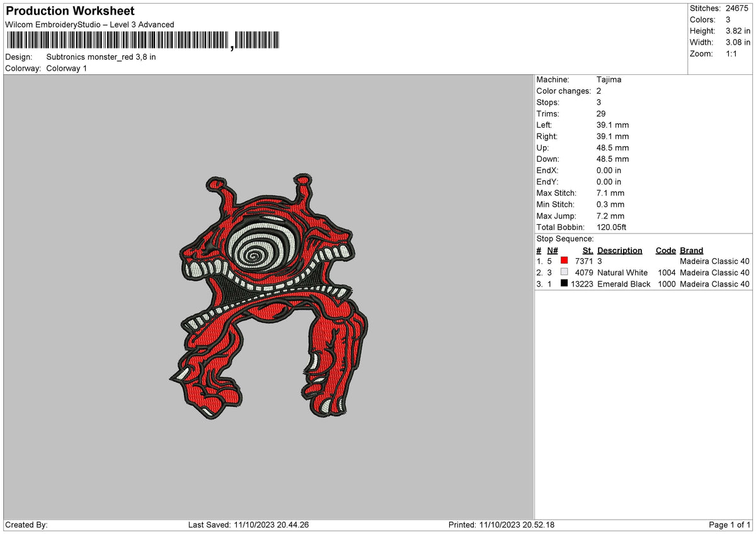Click the 'St.' column header
The image size is (756, 534).
(x=588, y=250)
